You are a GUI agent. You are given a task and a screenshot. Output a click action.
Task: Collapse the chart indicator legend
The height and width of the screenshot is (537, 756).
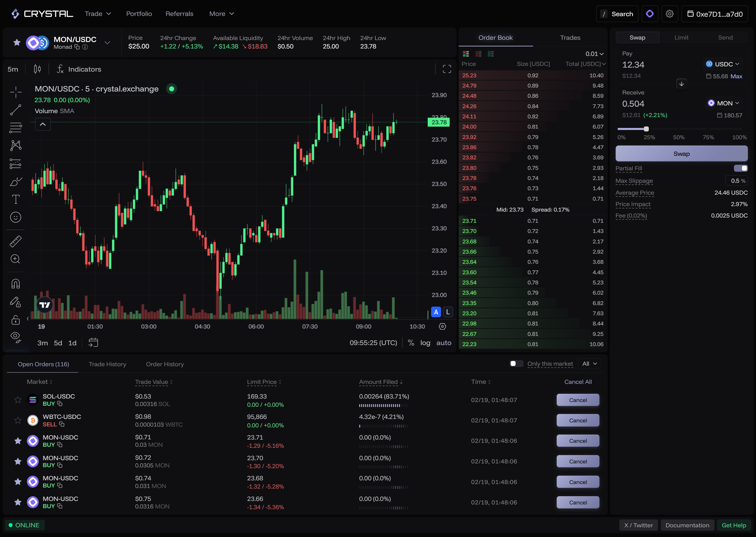(x=43, y=124)
